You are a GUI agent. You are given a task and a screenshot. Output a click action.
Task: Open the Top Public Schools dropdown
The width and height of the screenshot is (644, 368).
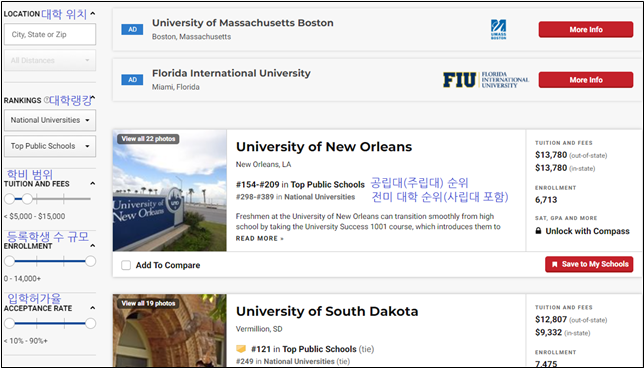pyautogui.click(x=50, y=146)
